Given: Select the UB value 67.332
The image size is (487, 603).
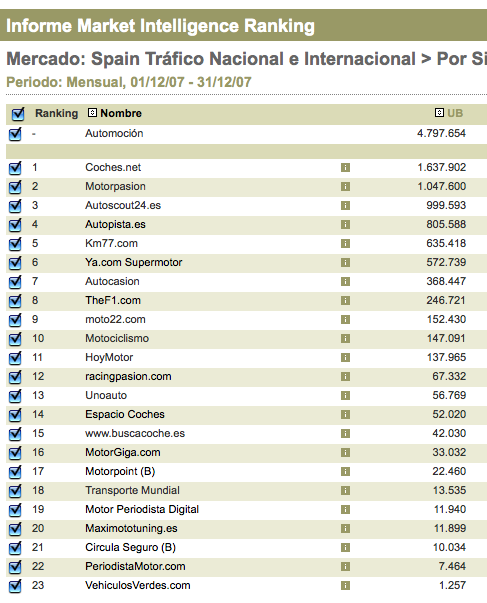Looking at the screenshot, I should click(x=449, y=376).
